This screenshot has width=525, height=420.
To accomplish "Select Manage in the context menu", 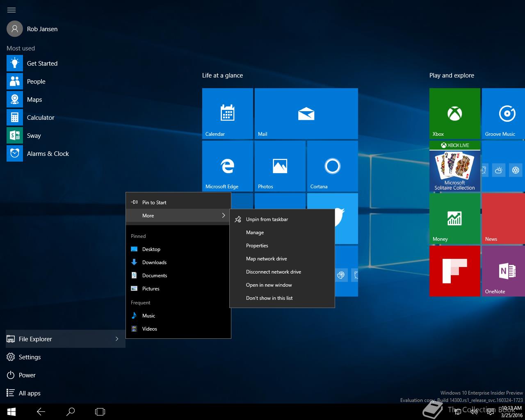I will point(282,232).
